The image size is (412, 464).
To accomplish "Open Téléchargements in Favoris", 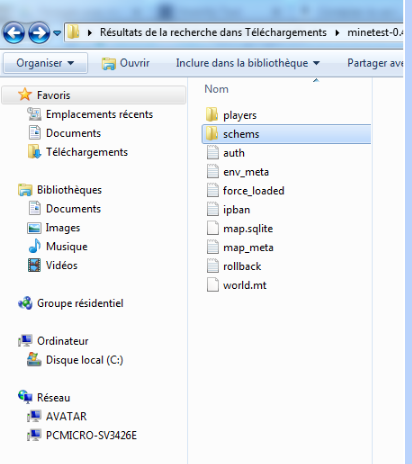I will click(x=87, y=152).
